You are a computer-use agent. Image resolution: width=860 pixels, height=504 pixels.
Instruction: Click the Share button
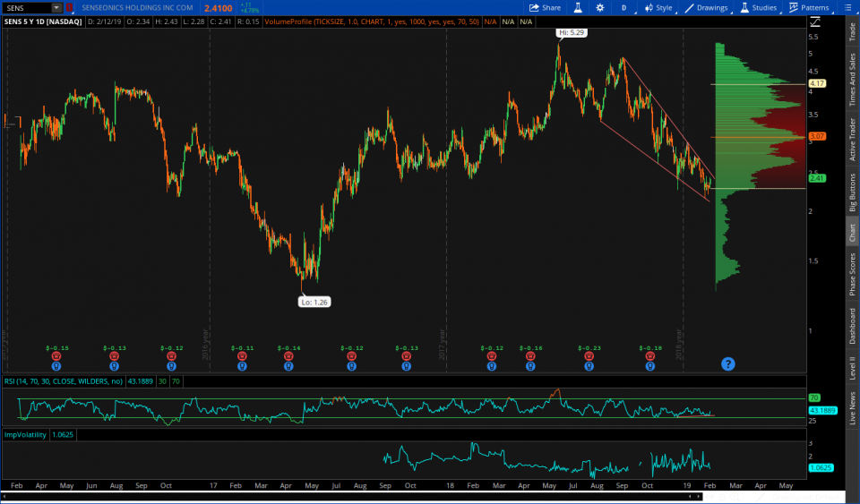pyautogui.click(x=545, y=8)
